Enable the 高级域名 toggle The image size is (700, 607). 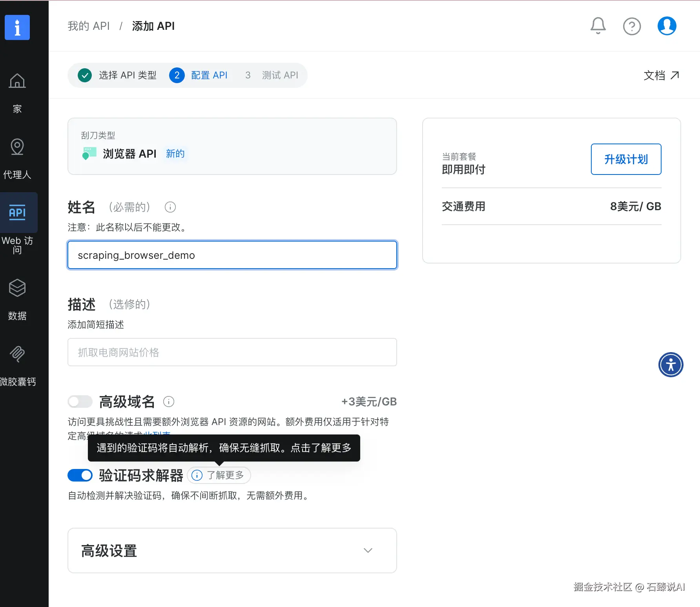80,402
